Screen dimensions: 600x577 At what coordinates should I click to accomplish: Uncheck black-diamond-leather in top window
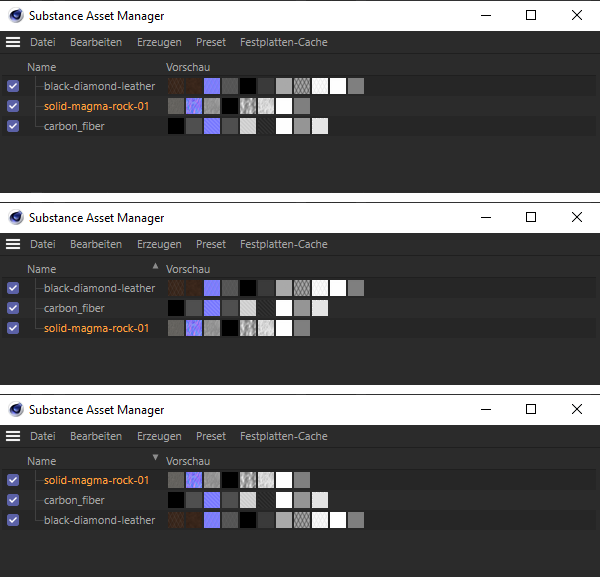click(x=13, y=86)
